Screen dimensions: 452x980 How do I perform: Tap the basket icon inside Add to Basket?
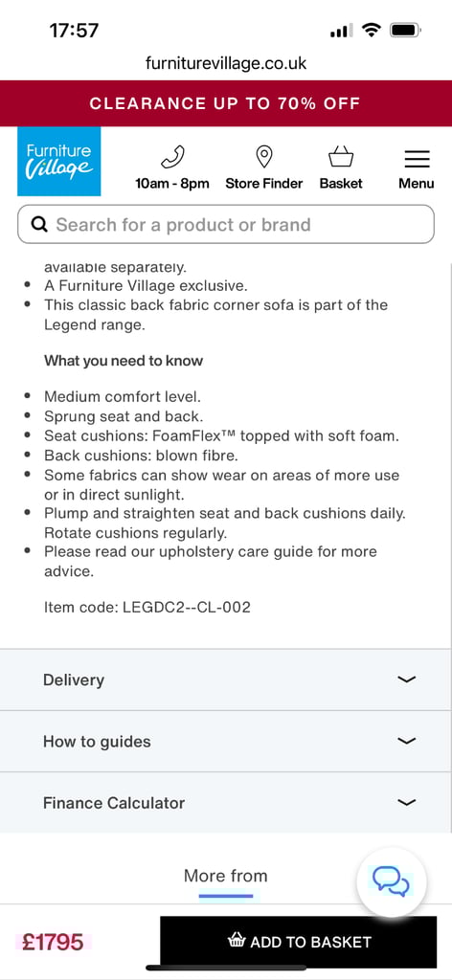[x=237, y=942]
